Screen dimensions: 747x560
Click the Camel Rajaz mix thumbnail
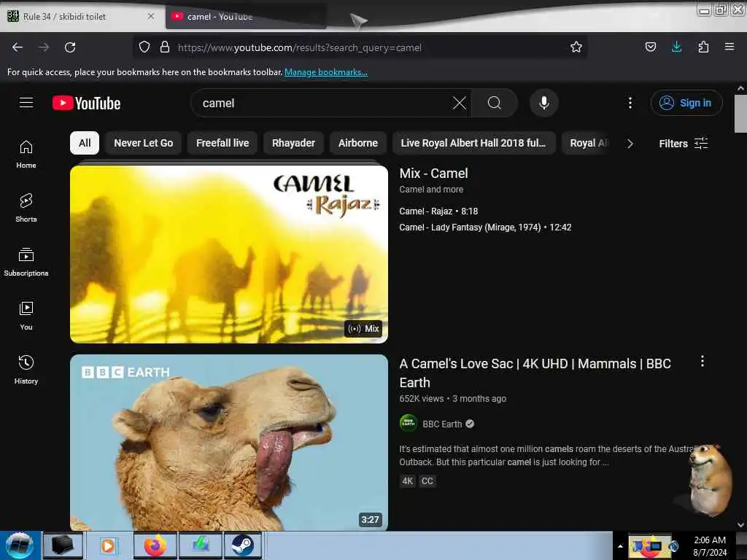(229, 254)
